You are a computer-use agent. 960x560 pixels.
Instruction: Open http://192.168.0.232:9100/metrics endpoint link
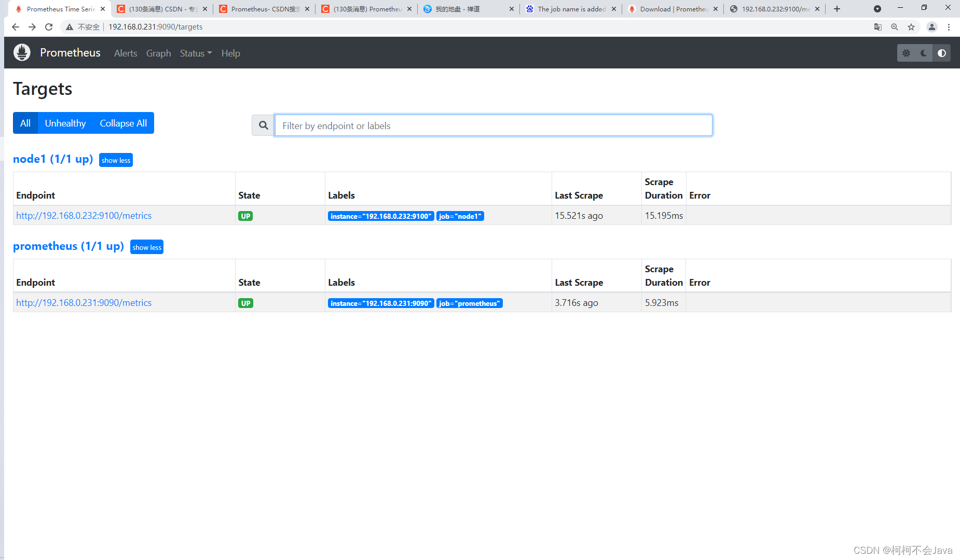click(84, 216)
